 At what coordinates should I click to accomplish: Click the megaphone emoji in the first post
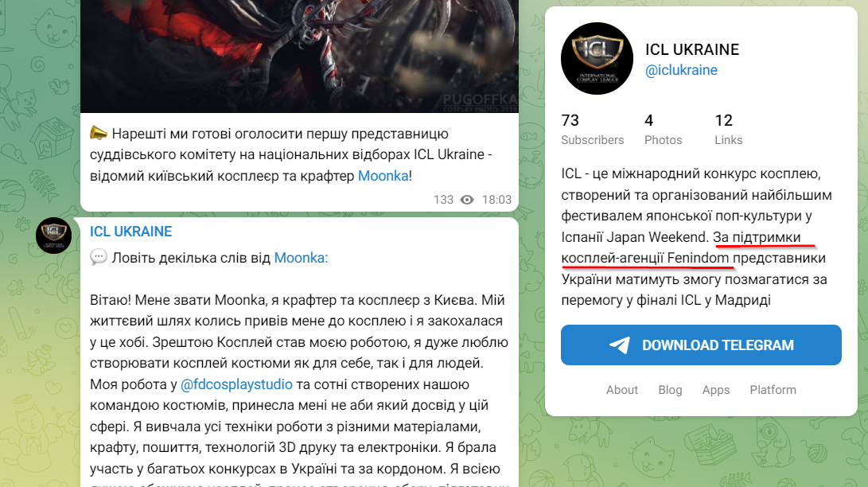99,134
